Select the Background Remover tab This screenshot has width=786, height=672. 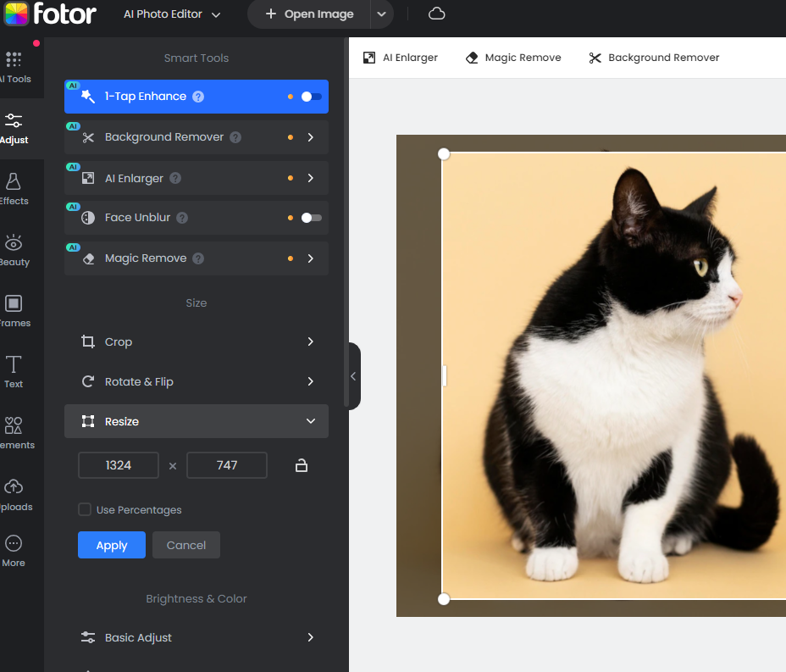[x=653, y=57]
